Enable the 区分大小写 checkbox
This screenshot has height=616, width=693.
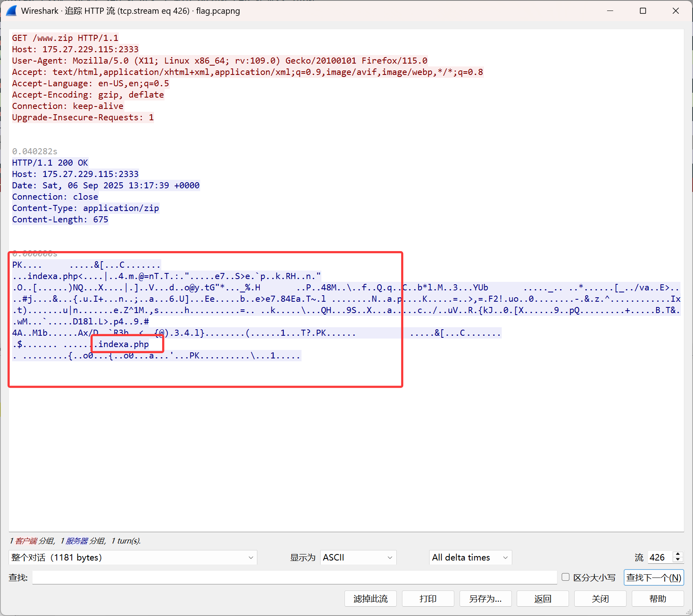tap(566, 577)
